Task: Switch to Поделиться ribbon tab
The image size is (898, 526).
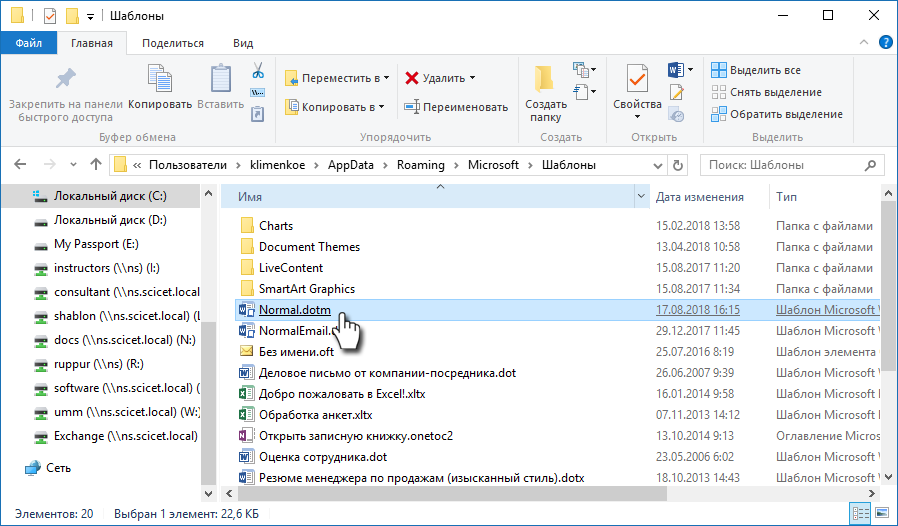Action: [x=173, y=43]
